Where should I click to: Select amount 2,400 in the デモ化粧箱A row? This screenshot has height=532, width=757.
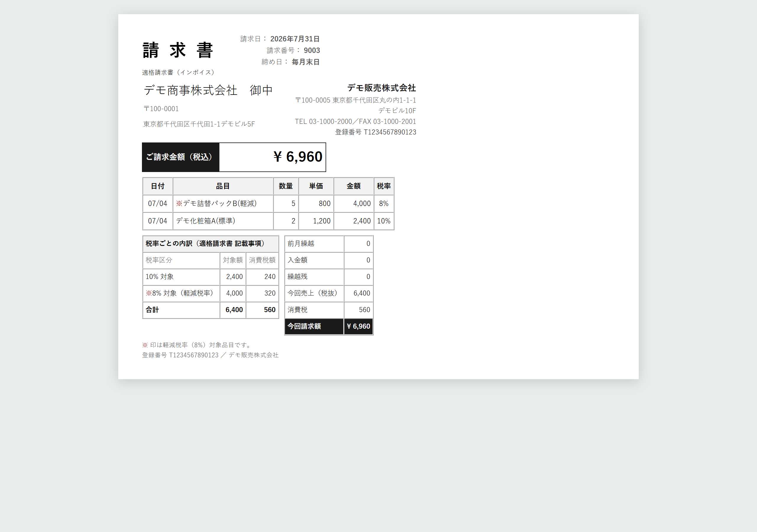354,221
